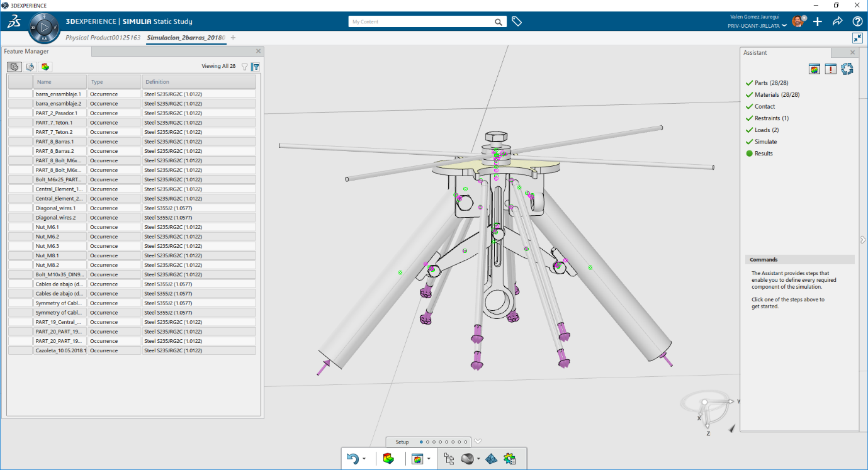Open dropdown beside colored window icon

[429, 459]
